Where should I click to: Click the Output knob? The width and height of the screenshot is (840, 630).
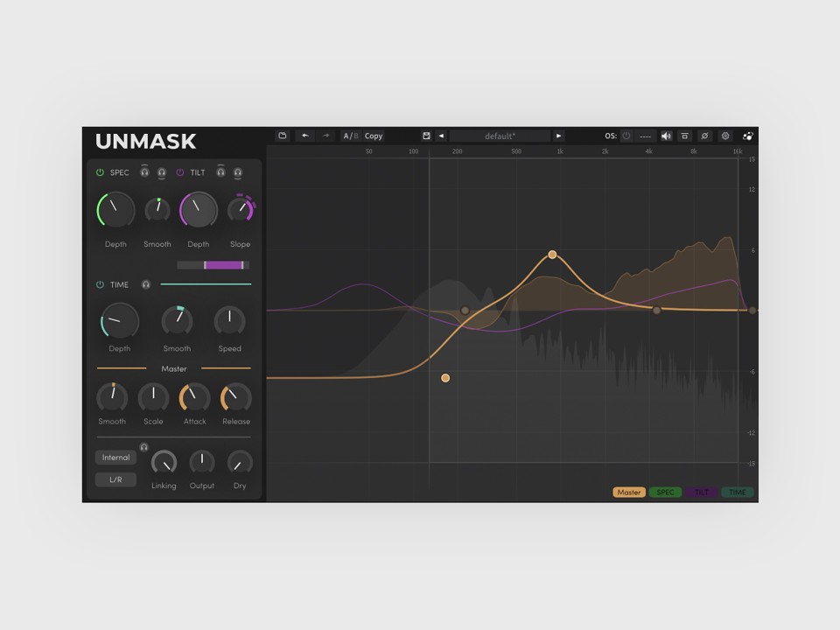(202, 462)
